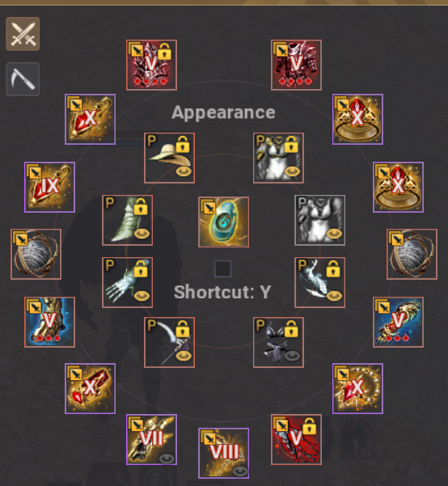The image size is (448, 486).
Task: Open the weapon slot labeled VIII
Action: [223, 453]
